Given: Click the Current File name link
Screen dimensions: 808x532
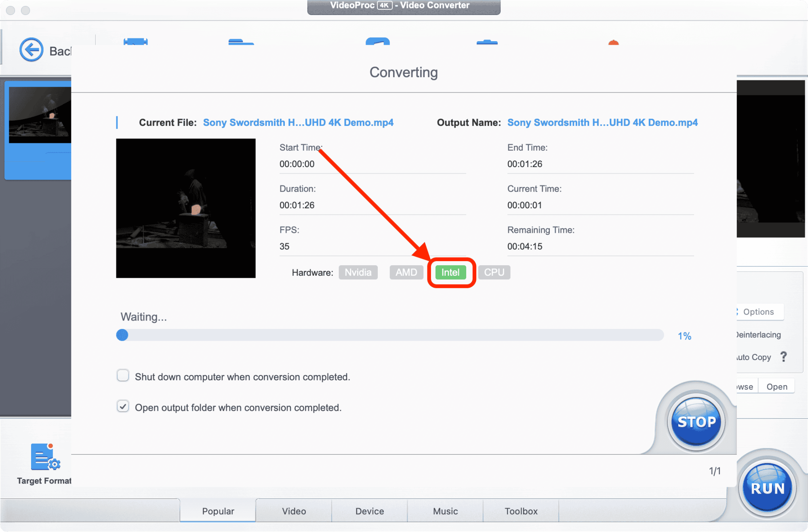Looking at the screenshot, I should (298, 123).
